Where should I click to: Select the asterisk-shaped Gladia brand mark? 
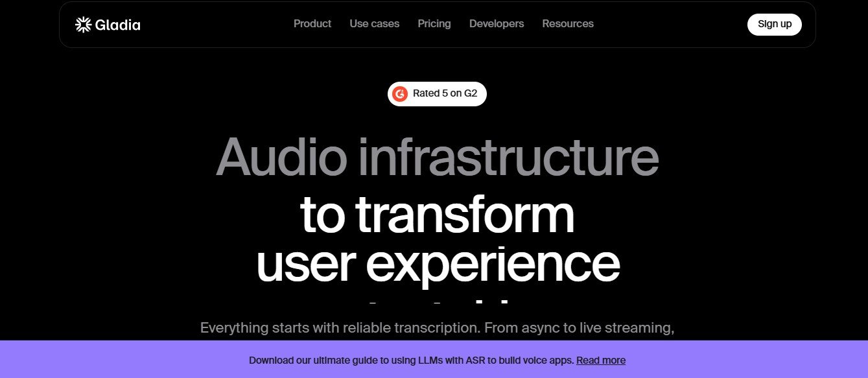[x=83, y=24]
